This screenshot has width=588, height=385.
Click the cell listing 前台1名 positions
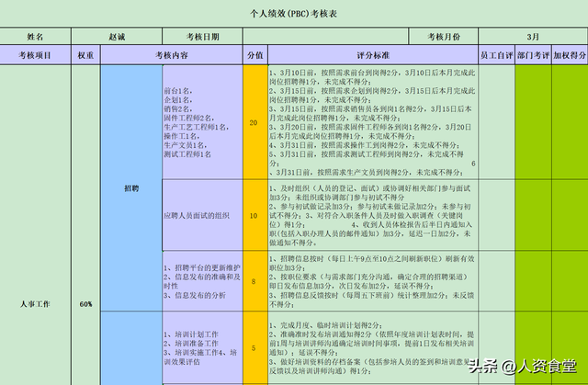coord(202,122)
